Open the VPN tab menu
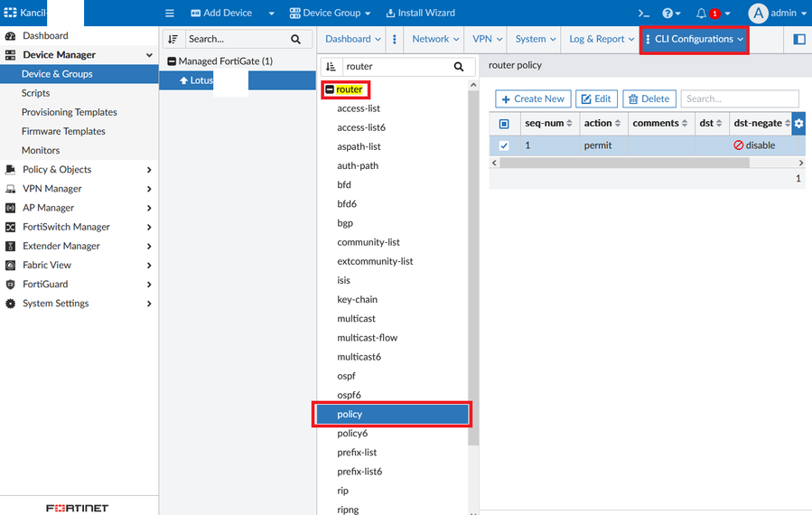812x515 pixels. coord(488,39)
